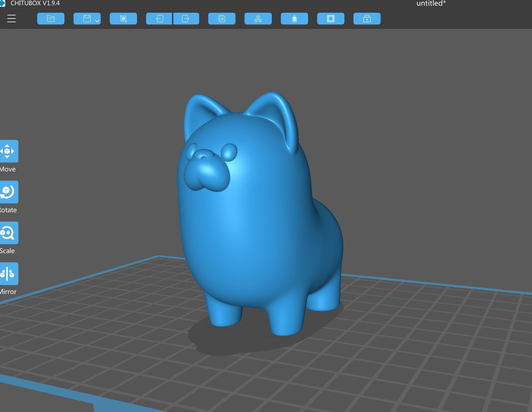Screen dimensions: 532x412
Task: Click the open file folder icon
Action: pos(51,19)
